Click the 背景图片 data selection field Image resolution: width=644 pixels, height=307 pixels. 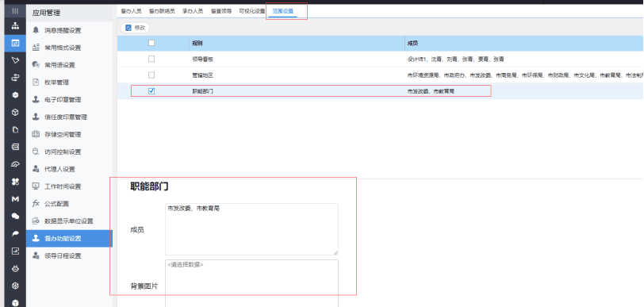(x=251, y=283)
